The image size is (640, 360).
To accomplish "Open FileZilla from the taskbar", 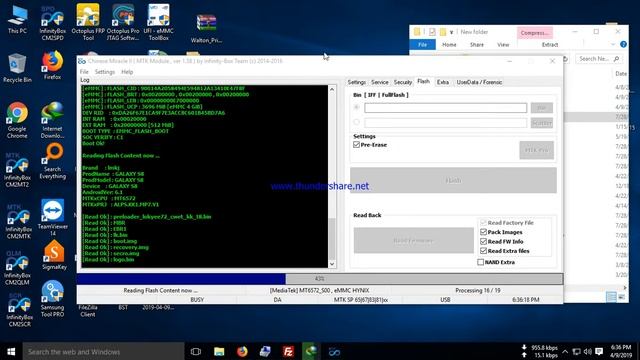I will pyautogui.click(x=288, y=351).
